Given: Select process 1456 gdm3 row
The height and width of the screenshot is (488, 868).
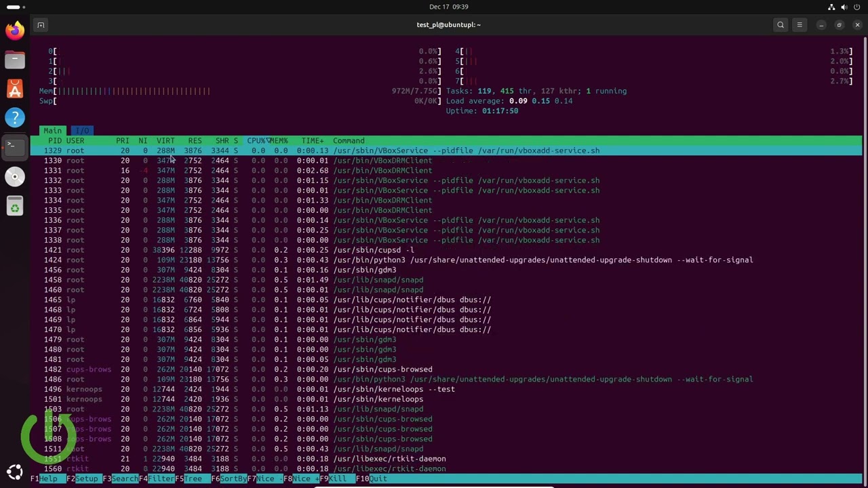Looking at the screenshot, I should 446,270.
